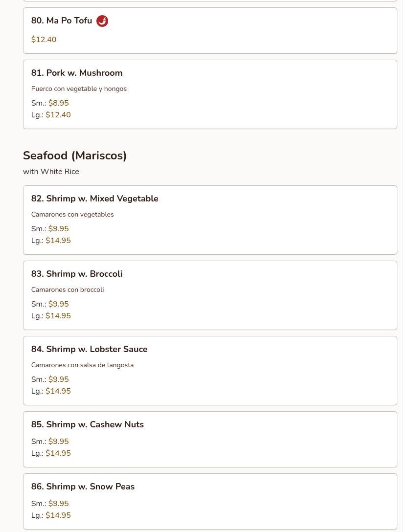Choose the large $12.40 Pork w. Mushroom price
Viewport: 413px width, 532px height.
coord(58,115)
